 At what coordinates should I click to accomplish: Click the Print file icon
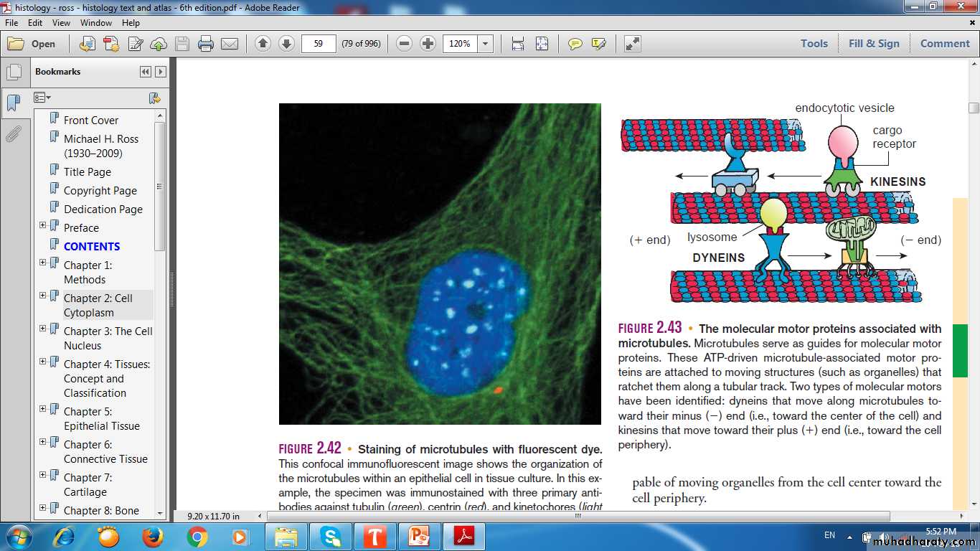[206, 44]
